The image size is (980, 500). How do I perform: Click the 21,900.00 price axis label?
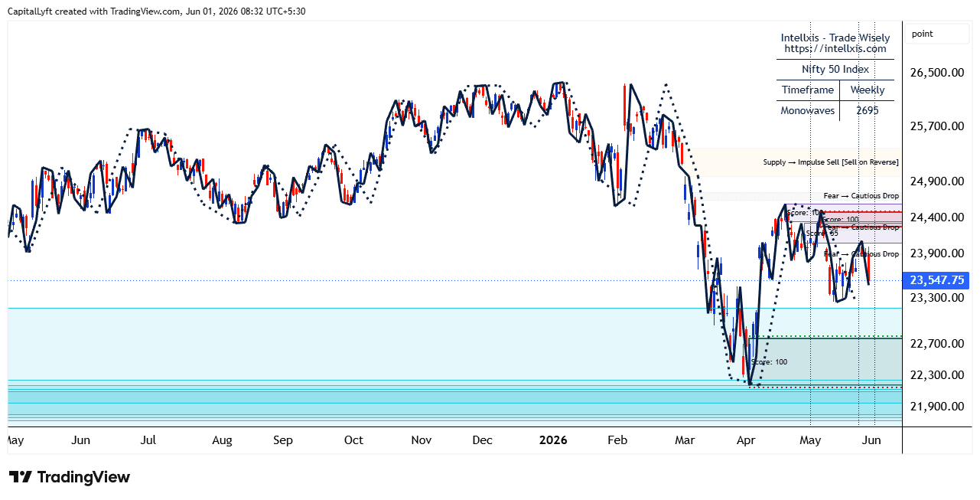click(x=936, y=407)
